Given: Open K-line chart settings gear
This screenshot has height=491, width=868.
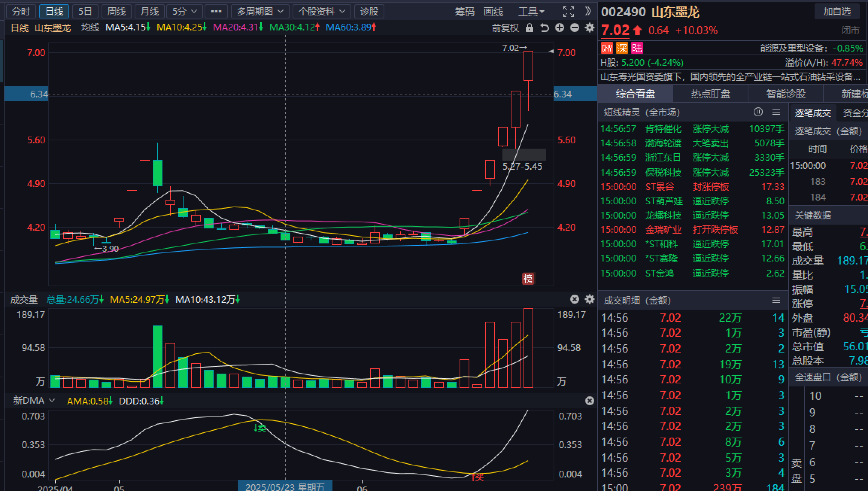Looking at the screenshot, I should click(x=590, y=28).
